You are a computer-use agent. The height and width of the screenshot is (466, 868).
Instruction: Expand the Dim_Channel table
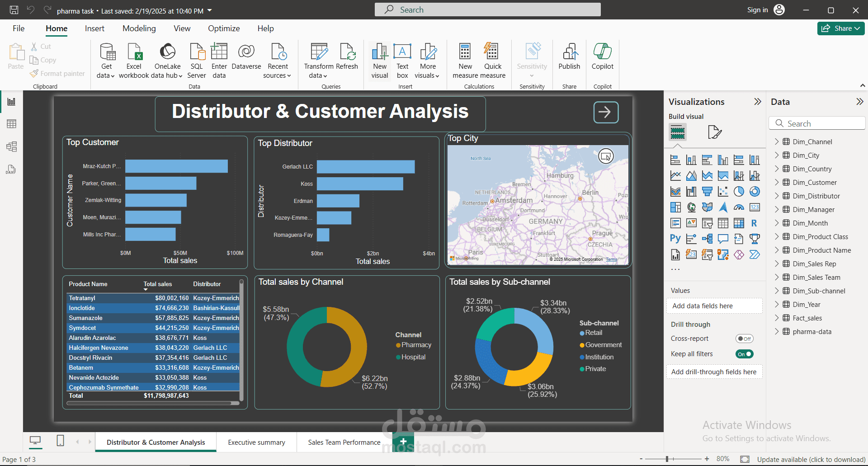tap(777, 141)
